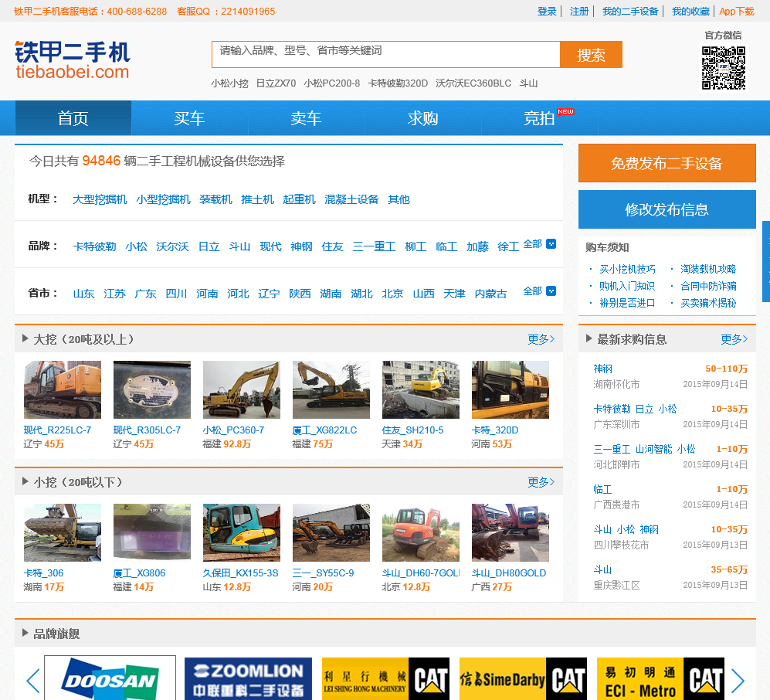Filter by 装载机 machine type
Screen dimensions: 770x700
point(215,199)
